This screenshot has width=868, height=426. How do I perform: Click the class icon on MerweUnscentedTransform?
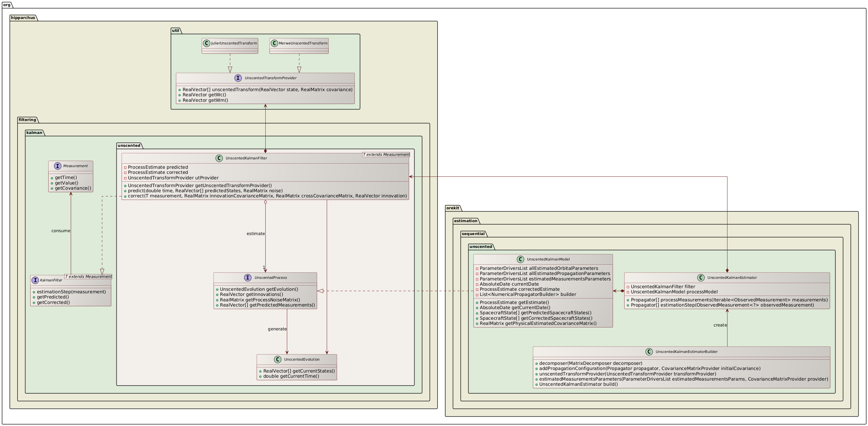pyautogui.click(x=275, y=43)
